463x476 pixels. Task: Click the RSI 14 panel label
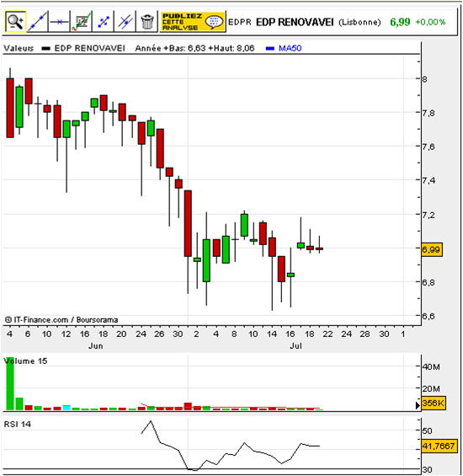click(18, 424)
